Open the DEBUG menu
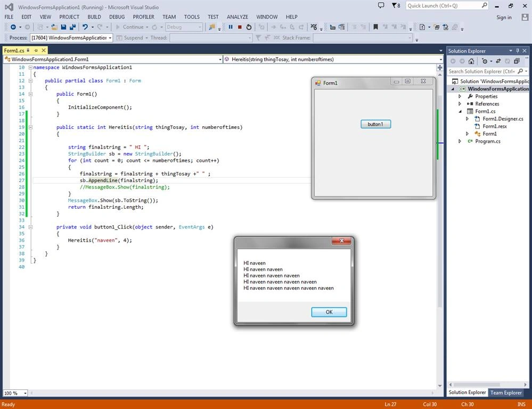This screenshot has width=532, height=409. pos(117,17)
